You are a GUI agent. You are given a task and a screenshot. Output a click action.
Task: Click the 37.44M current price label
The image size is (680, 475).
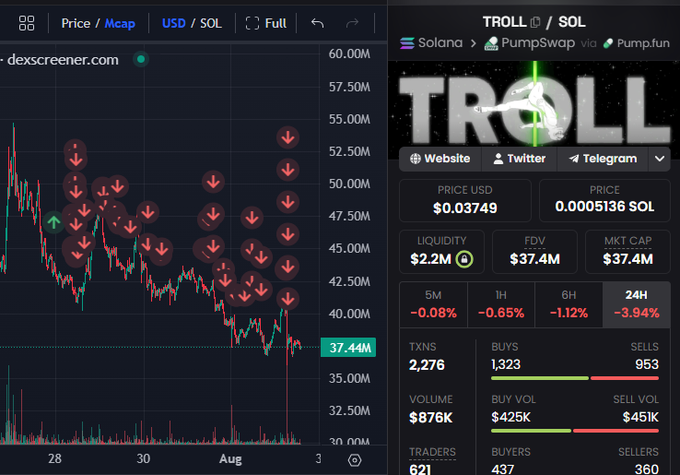348,347
